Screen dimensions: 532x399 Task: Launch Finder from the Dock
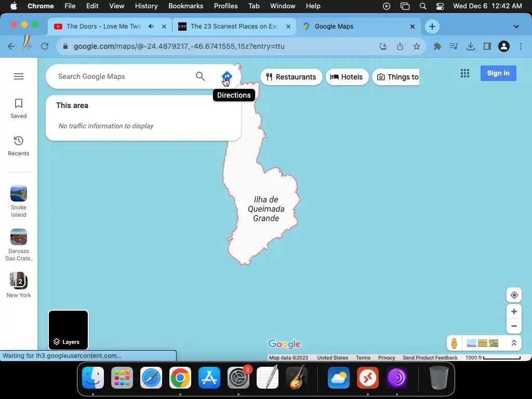point(93,378)
